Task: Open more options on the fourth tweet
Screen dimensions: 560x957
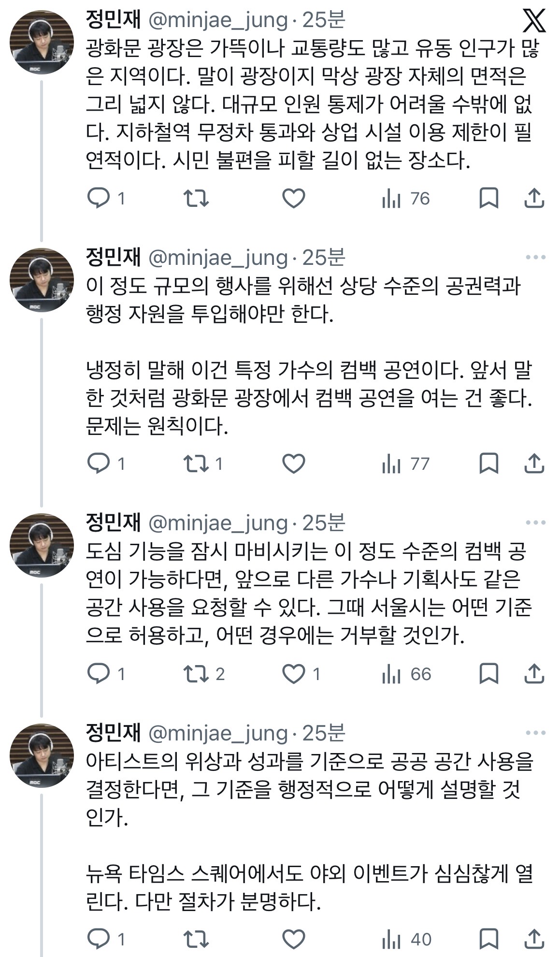Action: [x=535, y=733]
